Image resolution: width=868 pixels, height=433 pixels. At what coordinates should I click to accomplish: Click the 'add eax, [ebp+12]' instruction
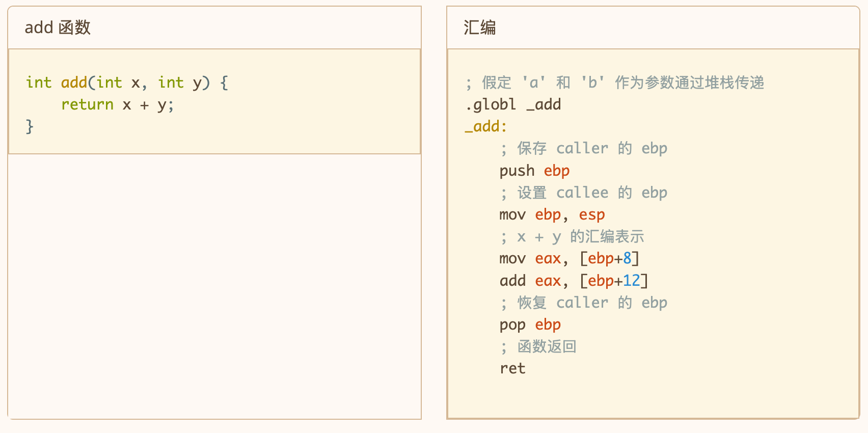(x=574, y=281)
